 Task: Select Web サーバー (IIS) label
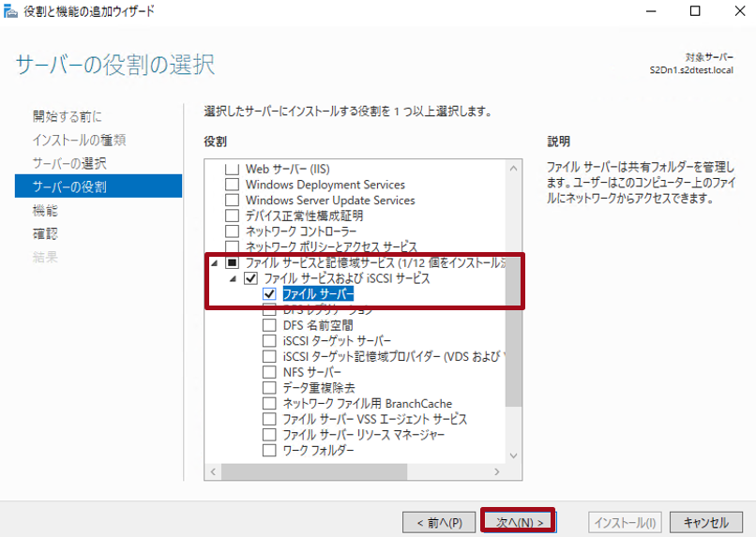(x=288, y=169)
